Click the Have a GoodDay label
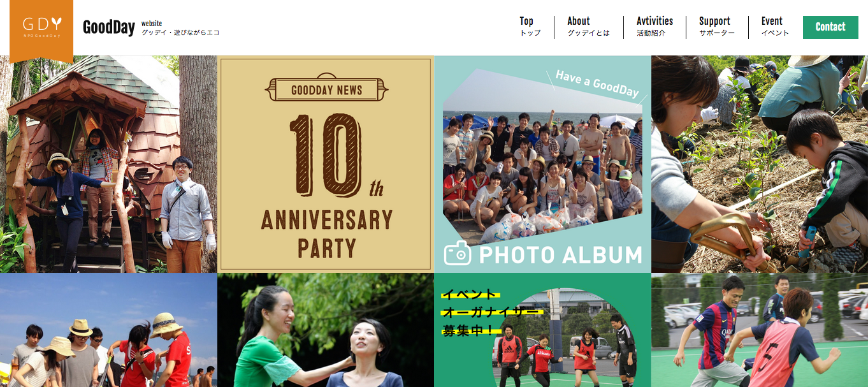868x387 pixels. coord(597,84)
